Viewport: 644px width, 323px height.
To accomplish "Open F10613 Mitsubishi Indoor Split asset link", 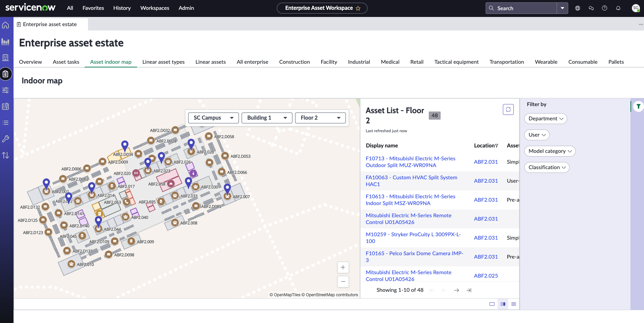I will click(x=410, y=200).
